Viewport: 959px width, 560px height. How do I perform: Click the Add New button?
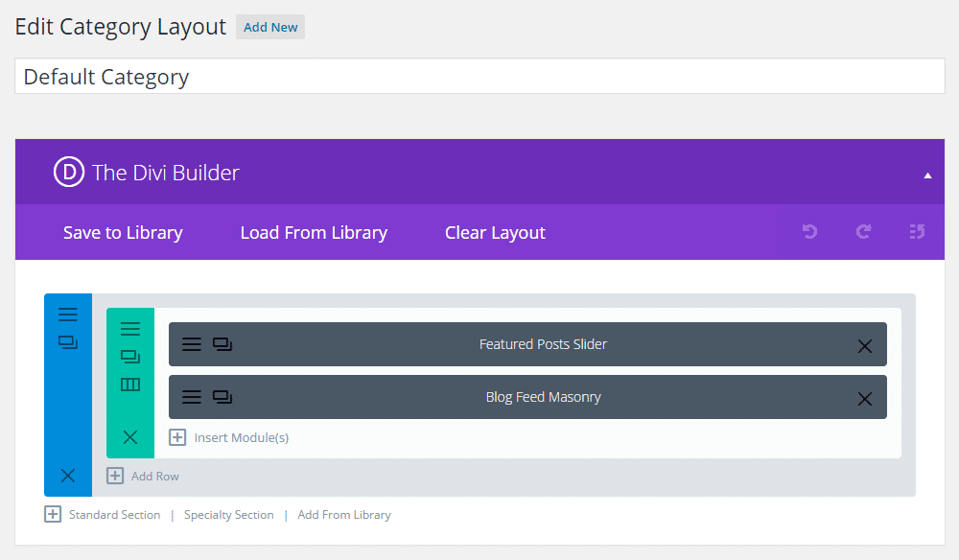click(270, 27)
